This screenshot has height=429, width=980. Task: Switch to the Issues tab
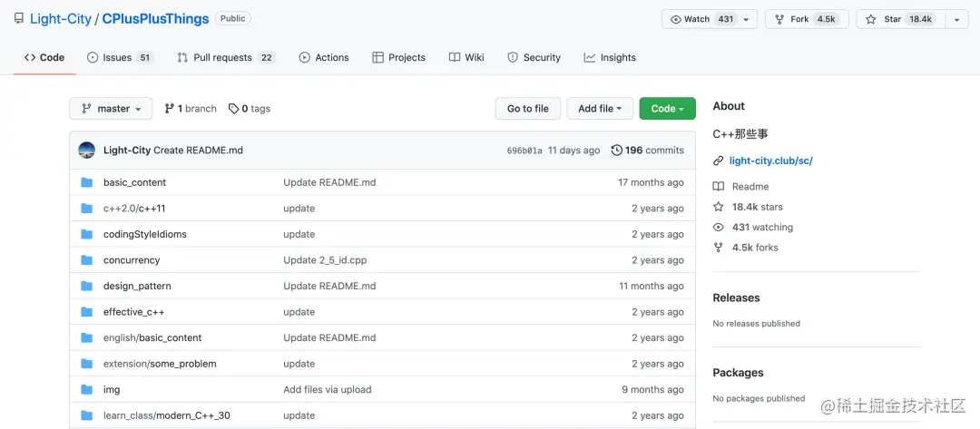[x=120, y=57]
